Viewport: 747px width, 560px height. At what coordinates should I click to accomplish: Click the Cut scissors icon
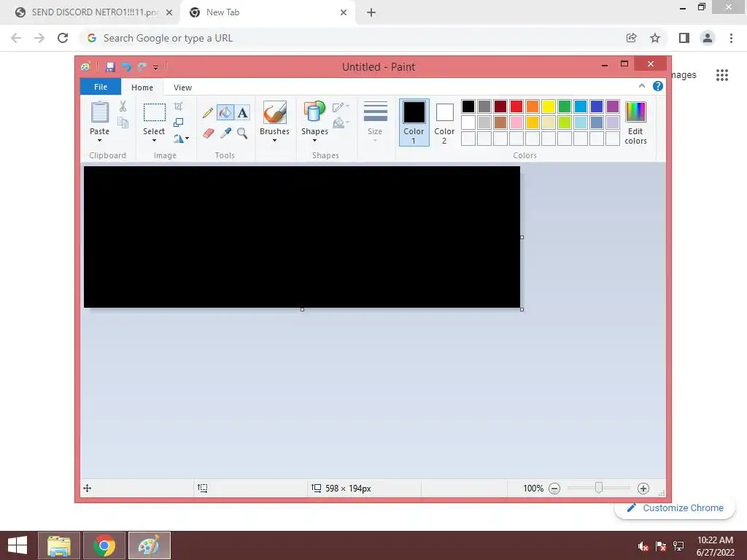[x=123, y=106]
